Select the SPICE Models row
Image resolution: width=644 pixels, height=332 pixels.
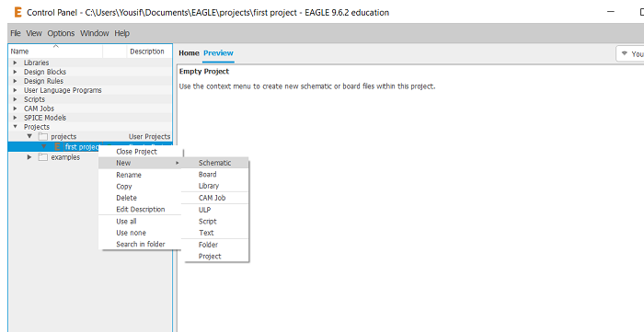click(x=90, y=118)
